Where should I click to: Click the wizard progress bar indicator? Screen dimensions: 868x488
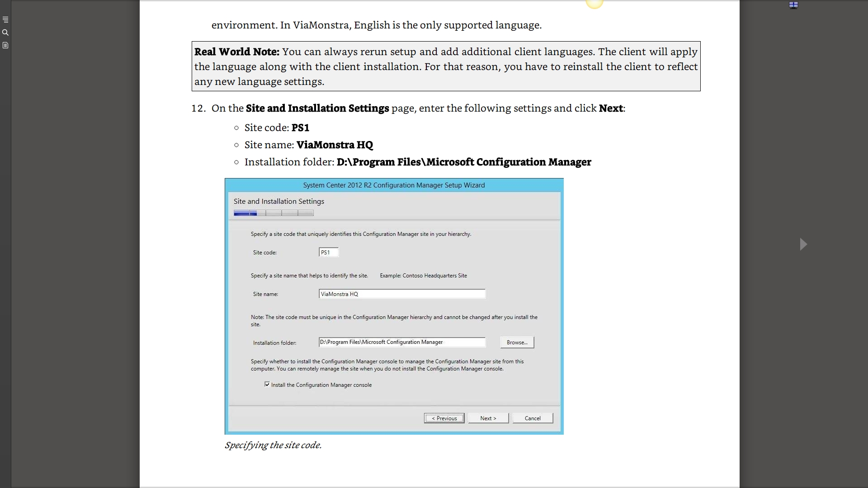click(x=274, y=213)
